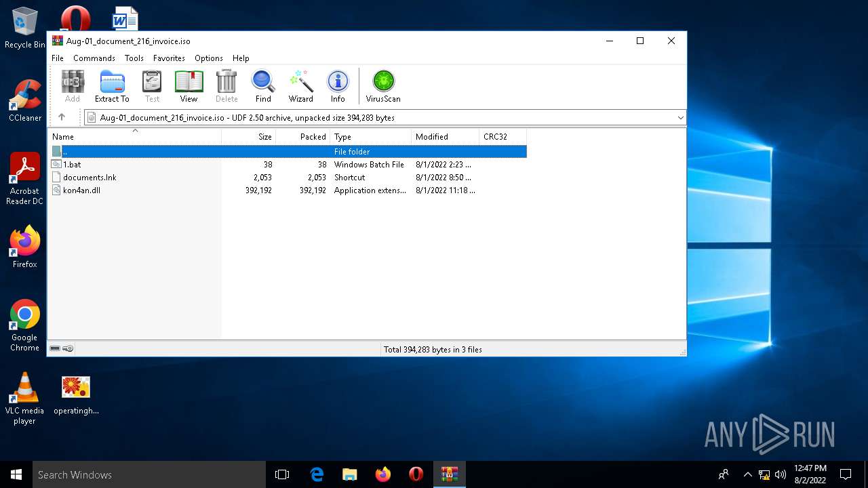Open the Find magnifier tool
868x488 pixels.
[263, 82]
